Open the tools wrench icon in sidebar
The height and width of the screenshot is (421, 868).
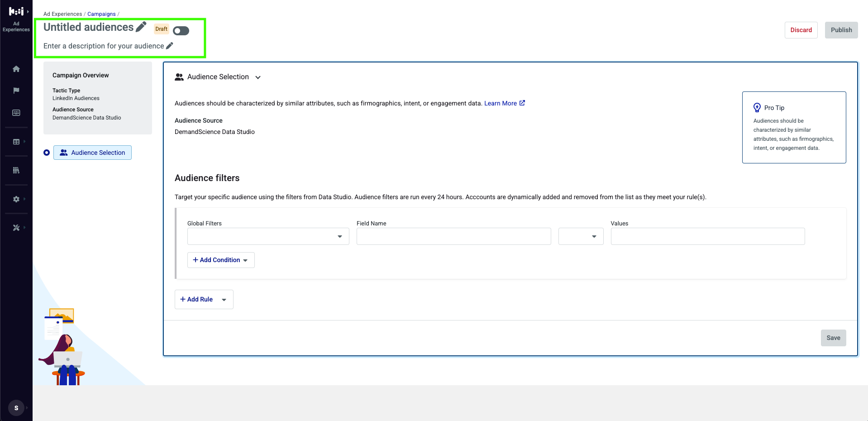16,228
